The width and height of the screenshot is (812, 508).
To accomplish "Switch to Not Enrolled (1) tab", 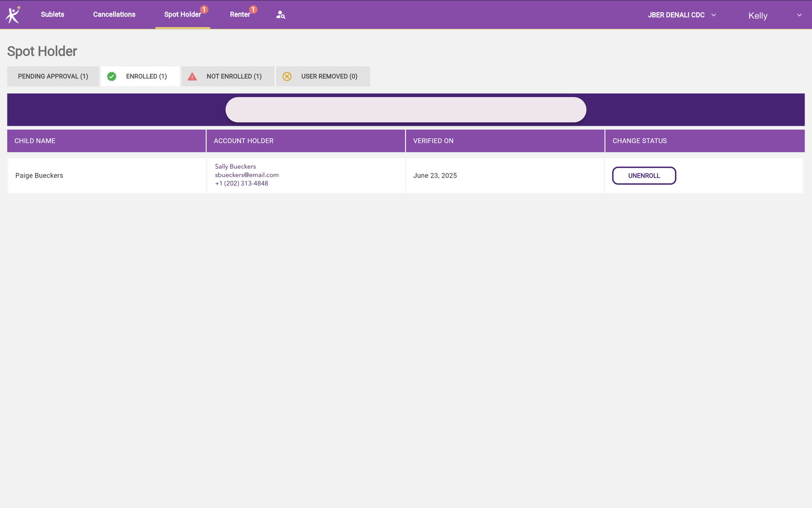I will [x=228, y=76].
